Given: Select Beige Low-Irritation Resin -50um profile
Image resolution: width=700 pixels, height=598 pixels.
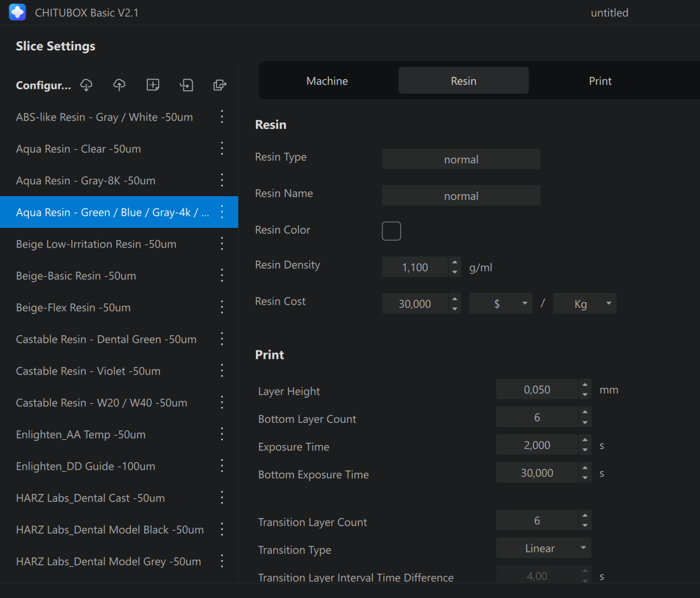Looking at the screenshot, I should [119, 244].
